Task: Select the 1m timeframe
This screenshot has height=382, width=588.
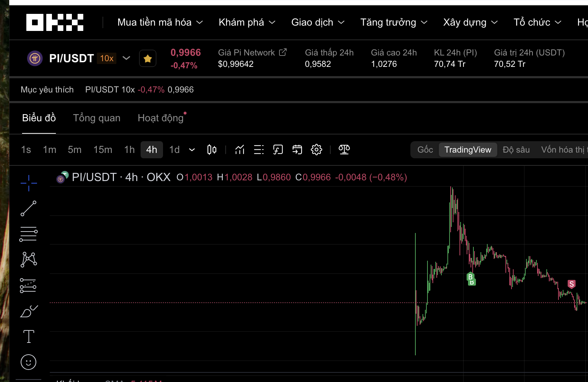Action: 49,150
